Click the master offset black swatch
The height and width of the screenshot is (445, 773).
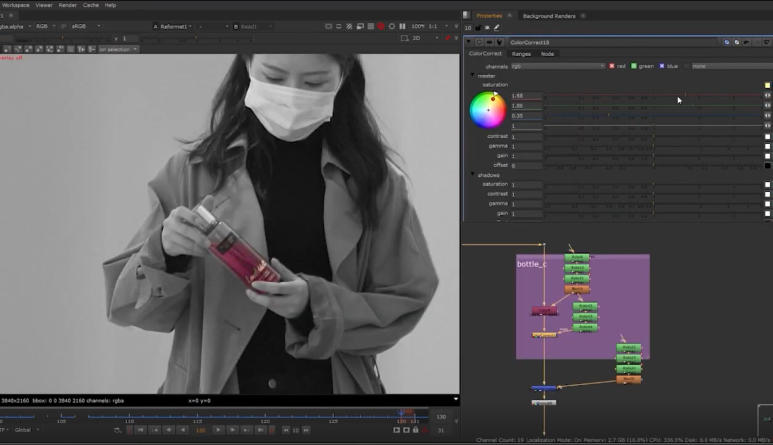(767, 166)
